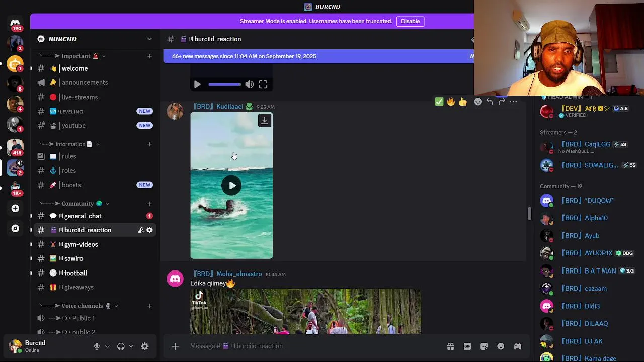Screen dimensions: 644x362
Task: Play the small video above
Action: coord(197,84)
